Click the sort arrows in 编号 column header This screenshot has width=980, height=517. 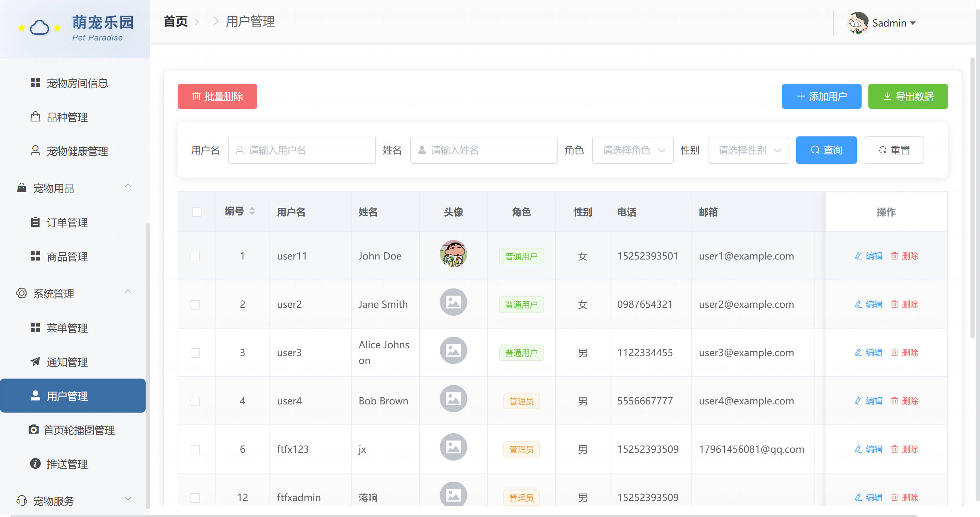coord(252,211)
